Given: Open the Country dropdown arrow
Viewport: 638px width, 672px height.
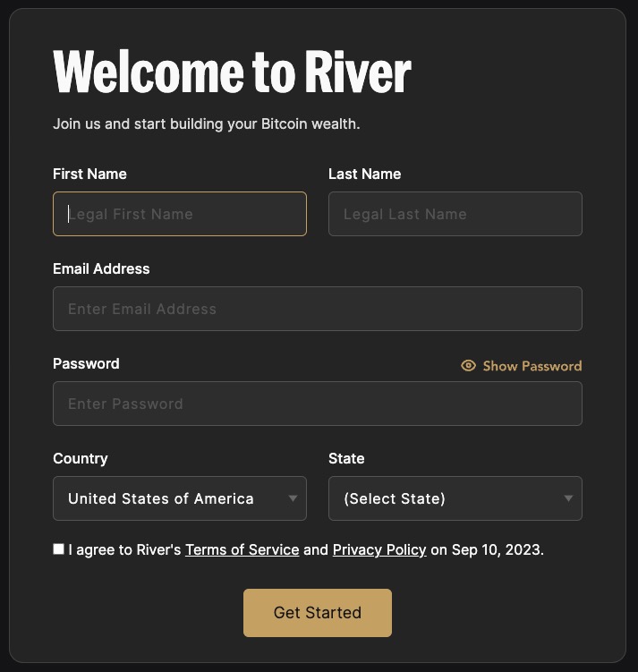Looking at the screenshot, I should pyautogui.click(x=293, y=498).
